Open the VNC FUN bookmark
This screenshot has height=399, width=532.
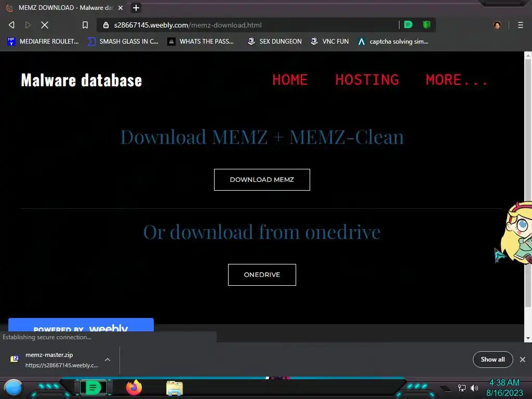(x=329, y=42)
